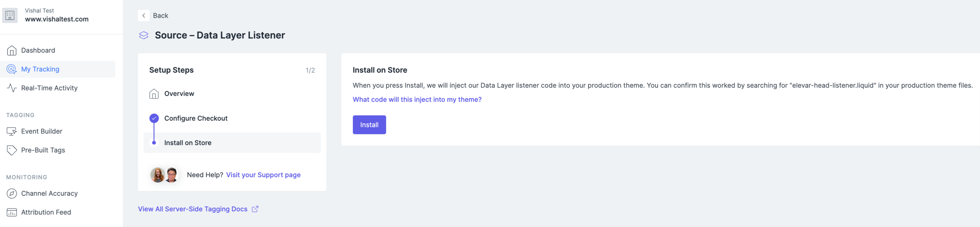Click the Channel Accuracy compass icon
The height and width of the screenshot is (227, 980).
pyautogui.click(x=12, y=193)
